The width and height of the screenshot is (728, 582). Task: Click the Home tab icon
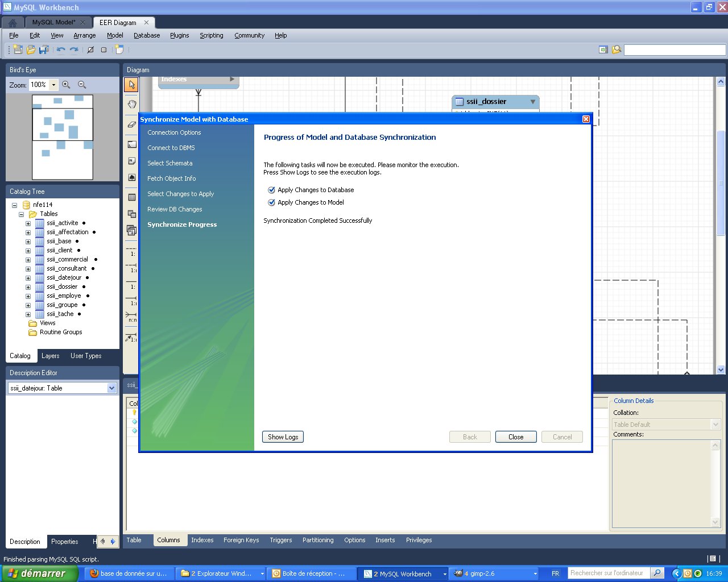(x=13, y=23)
